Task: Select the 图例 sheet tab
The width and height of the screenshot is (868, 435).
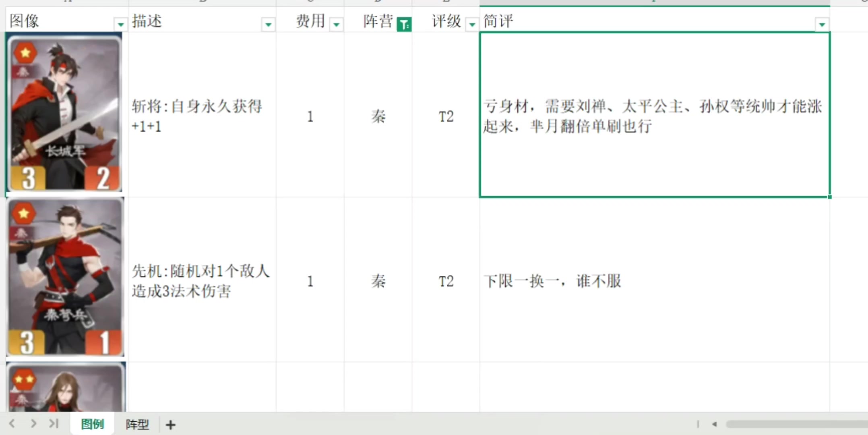Action: click(92, 424)
